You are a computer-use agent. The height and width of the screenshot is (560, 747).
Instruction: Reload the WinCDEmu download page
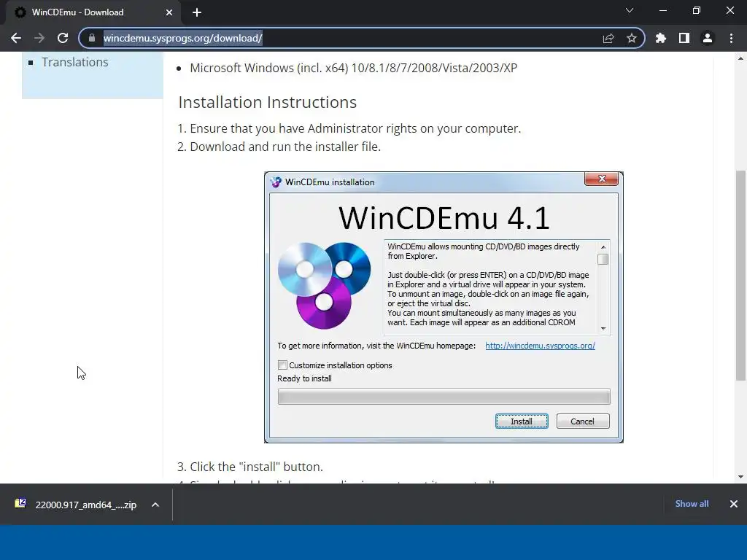tap(63, 38)
